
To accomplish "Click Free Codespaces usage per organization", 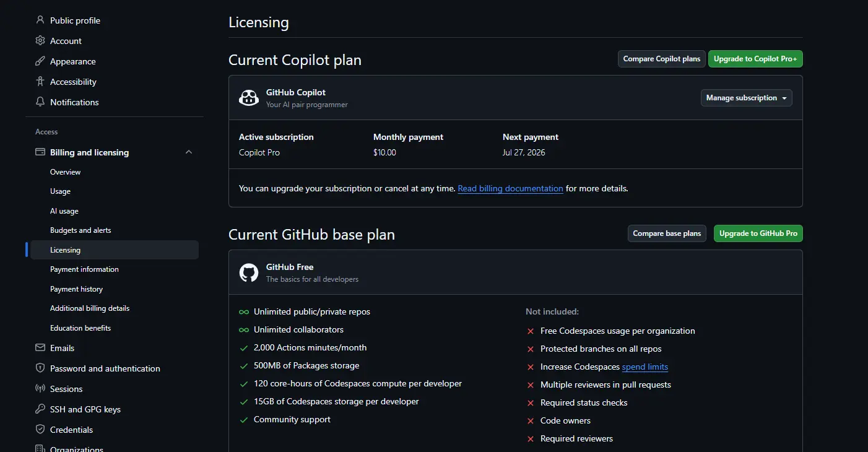I will [x=618, y=331].
